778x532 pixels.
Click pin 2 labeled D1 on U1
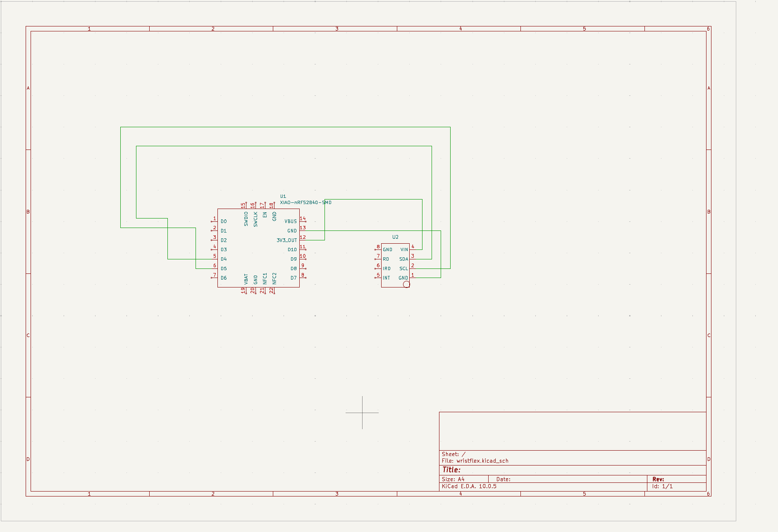224,231
